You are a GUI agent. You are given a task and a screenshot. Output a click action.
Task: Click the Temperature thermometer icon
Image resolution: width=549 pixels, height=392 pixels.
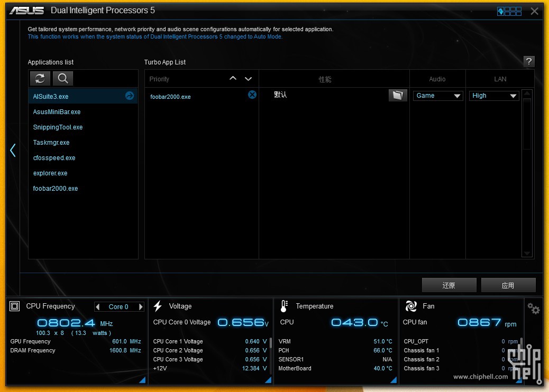tap(285, 306)
